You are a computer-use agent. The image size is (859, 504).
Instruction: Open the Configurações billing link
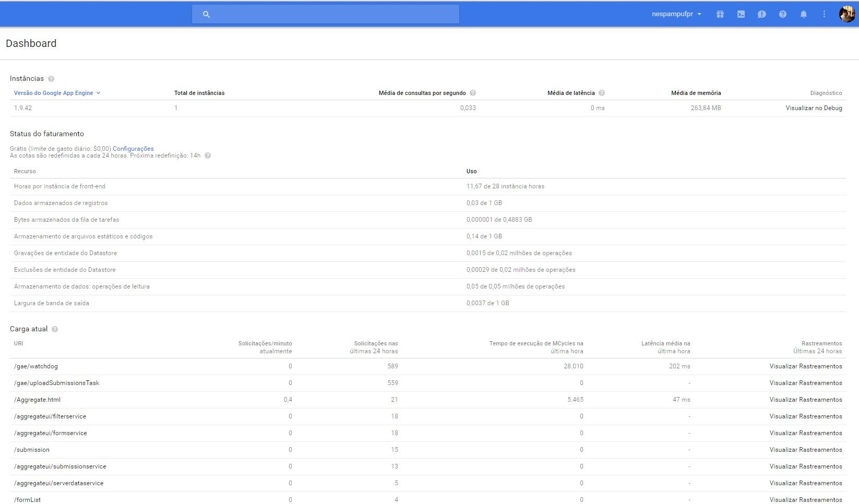click(x=133, y=149)
